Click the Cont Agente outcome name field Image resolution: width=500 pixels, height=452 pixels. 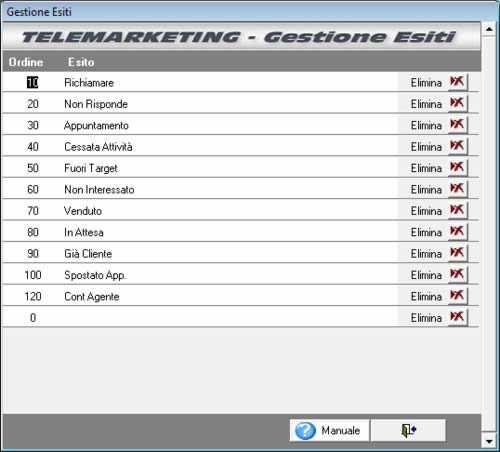point(230,296)
